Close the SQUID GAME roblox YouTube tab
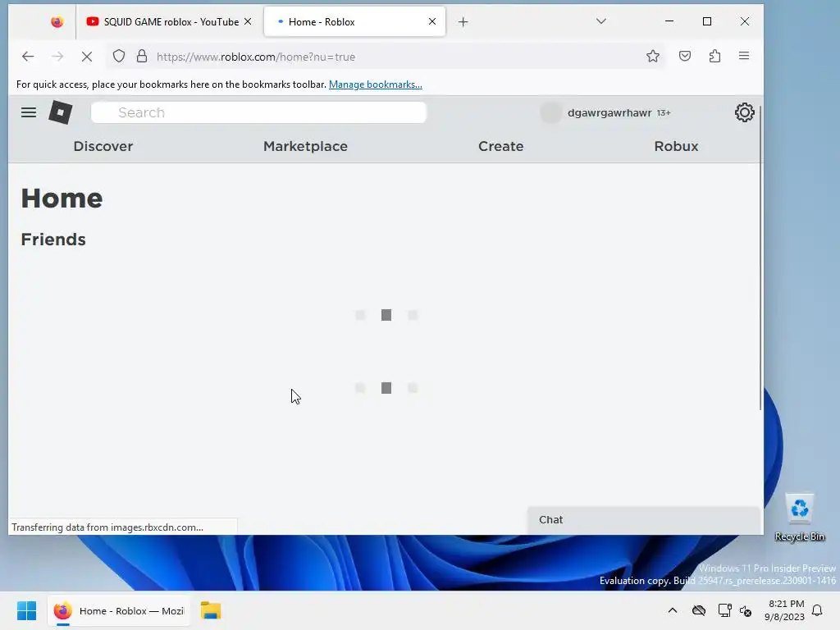The image size is (840, 630). pos(248,21)
